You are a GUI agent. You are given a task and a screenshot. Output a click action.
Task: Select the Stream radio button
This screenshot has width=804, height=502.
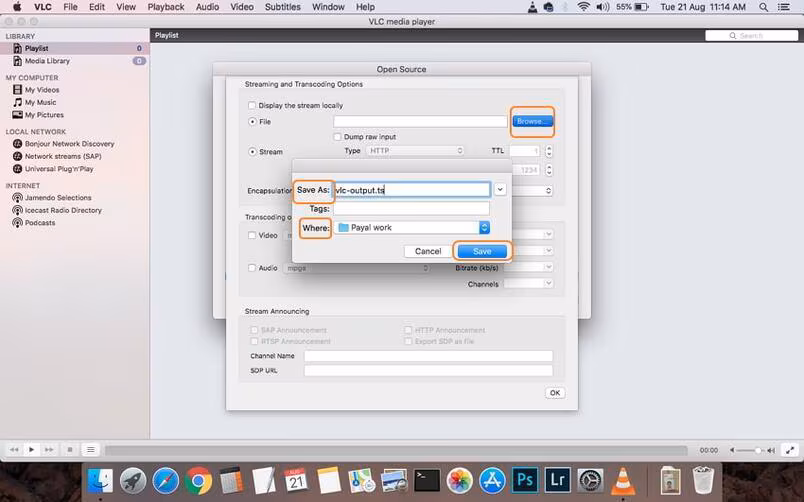252,152
